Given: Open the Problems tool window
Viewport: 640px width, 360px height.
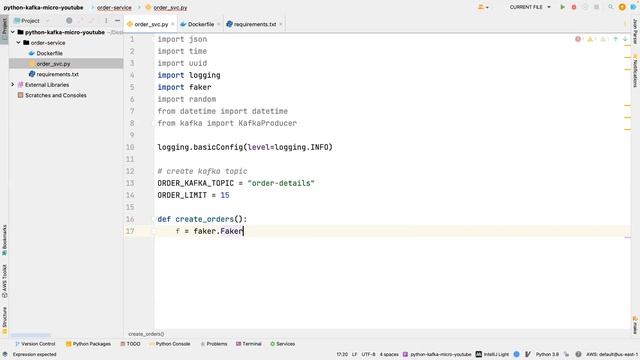Looking at the screenshot, I should click(213, 344).
